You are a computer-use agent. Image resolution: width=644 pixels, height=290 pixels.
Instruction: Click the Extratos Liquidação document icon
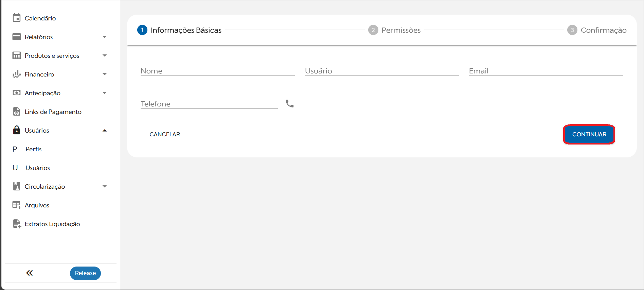[x=16, y=224]
